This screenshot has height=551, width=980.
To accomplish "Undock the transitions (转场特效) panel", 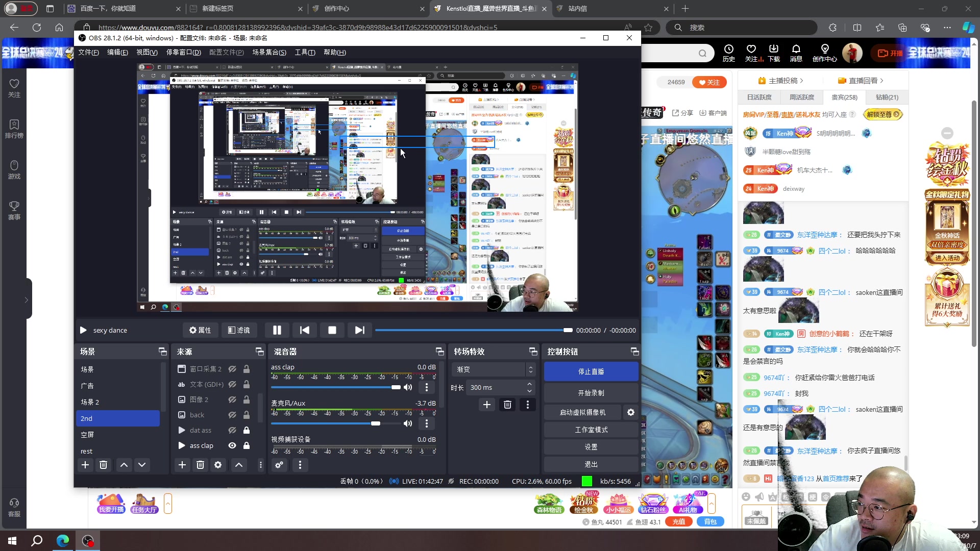I will [533, 352].
